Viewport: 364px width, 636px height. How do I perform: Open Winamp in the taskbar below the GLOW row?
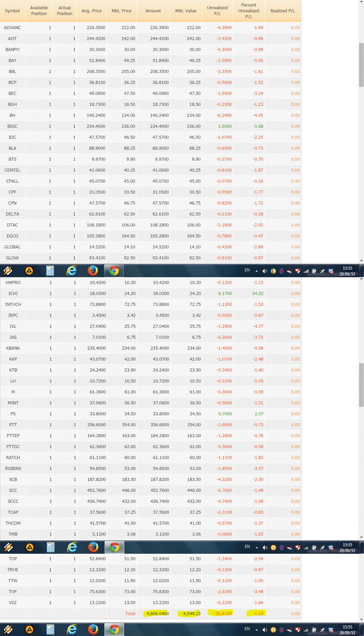pyautogui.click(x=8, y=271)
